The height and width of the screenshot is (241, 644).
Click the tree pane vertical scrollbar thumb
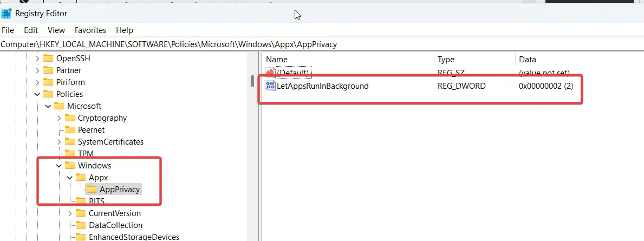coord(252,81)
